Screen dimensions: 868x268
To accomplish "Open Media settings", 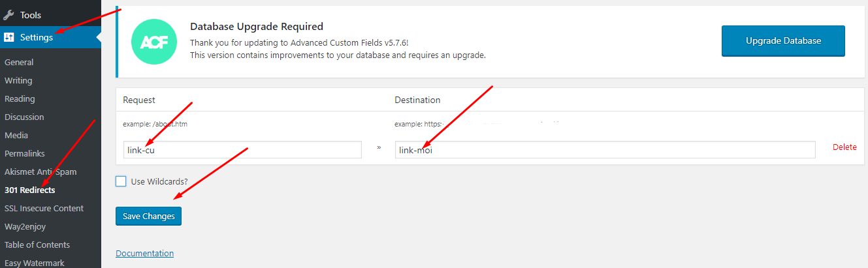I will pyautogui.click(x=16, y=136).
